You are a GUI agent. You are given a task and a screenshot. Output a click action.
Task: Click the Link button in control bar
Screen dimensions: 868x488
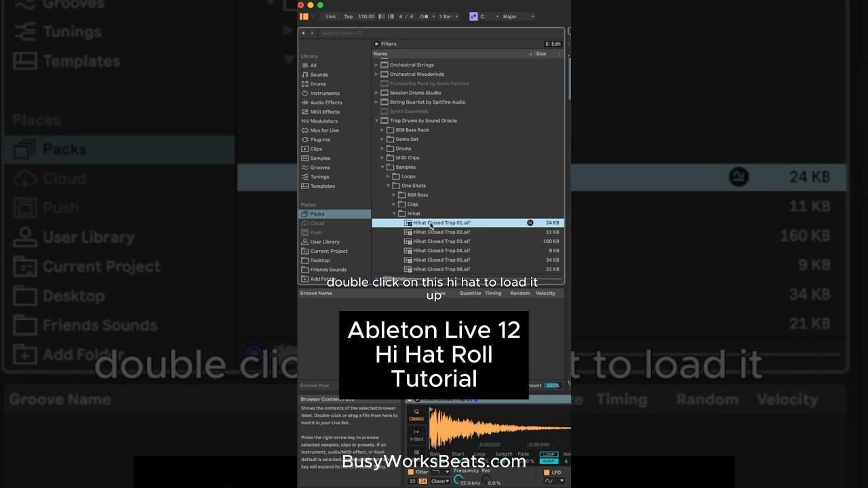click(x=331, y=16)
